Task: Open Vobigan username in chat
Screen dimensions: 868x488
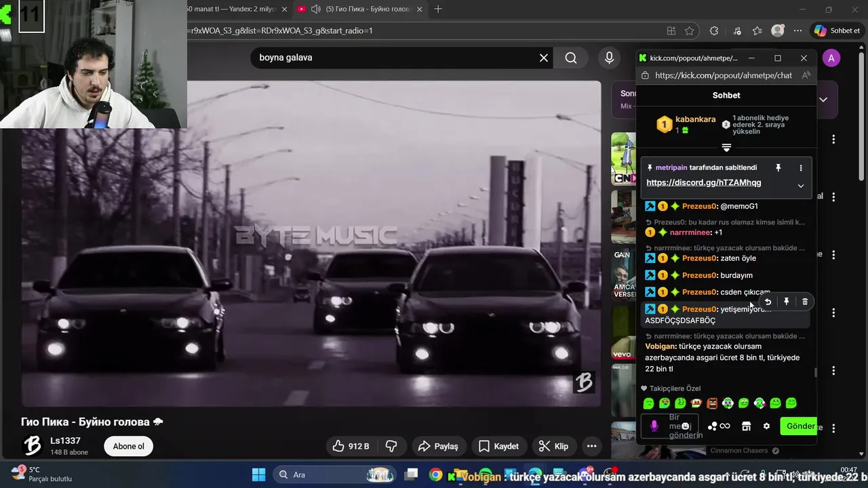Action: pos(660,346)
